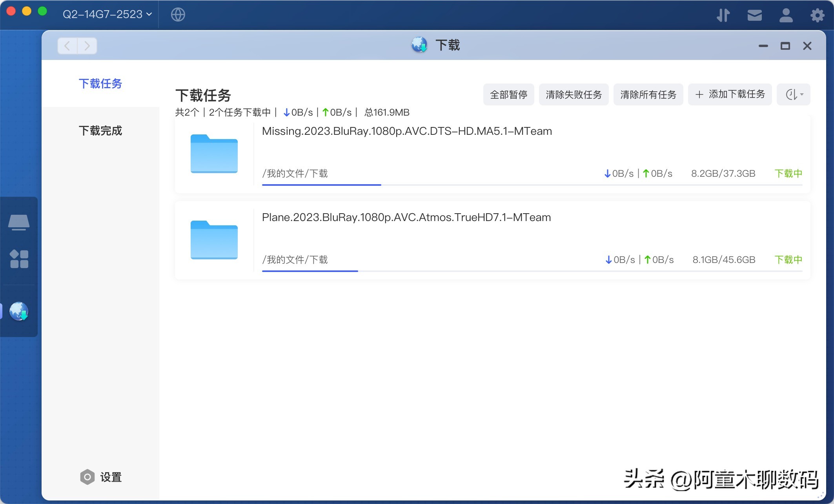Check notifications via the mail icon
The width and height of the screenshot is (834, 504).
[754, 15]
